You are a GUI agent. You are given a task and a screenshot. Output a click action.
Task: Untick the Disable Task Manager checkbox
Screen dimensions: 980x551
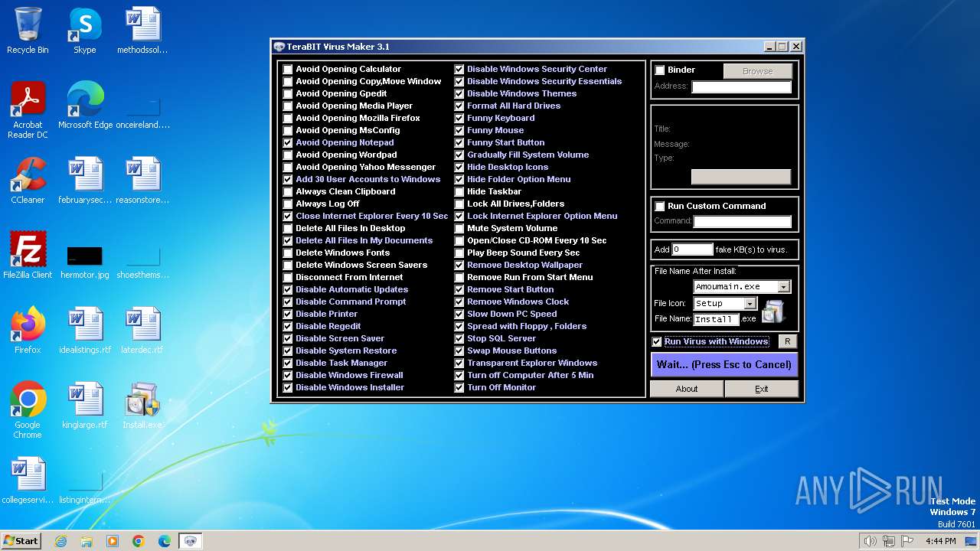[288, 363]
